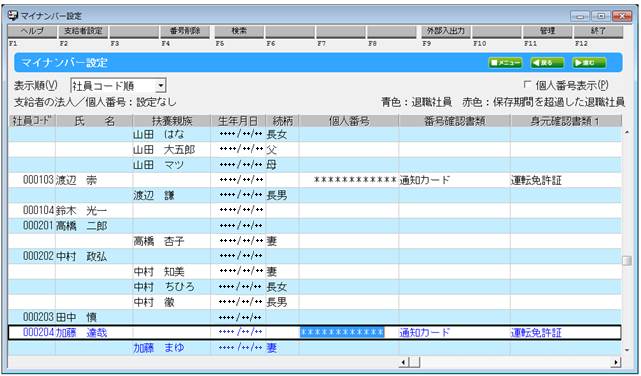641x376 pixels.
Task: Click the green メニュー button
Action: pyautogui.click(x=505, y=63)
